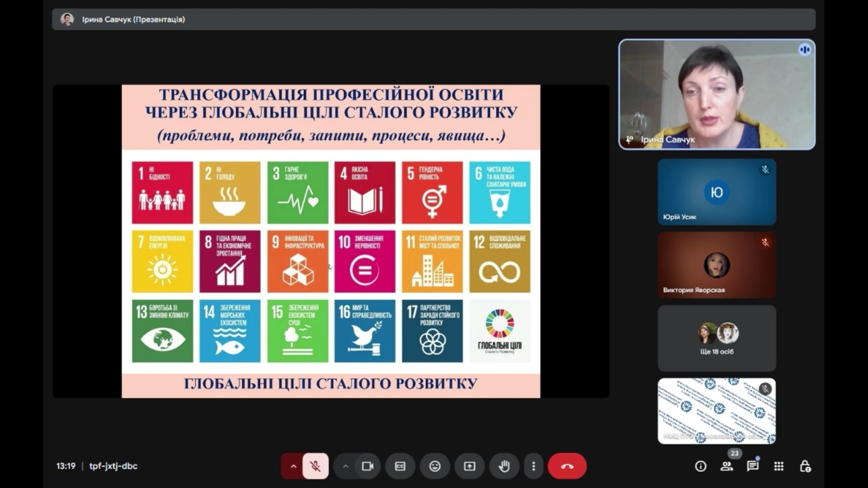Click the pin icon on Ірина Савчук tile
This screenshot has height=488, width=868.
coord(630,139)
